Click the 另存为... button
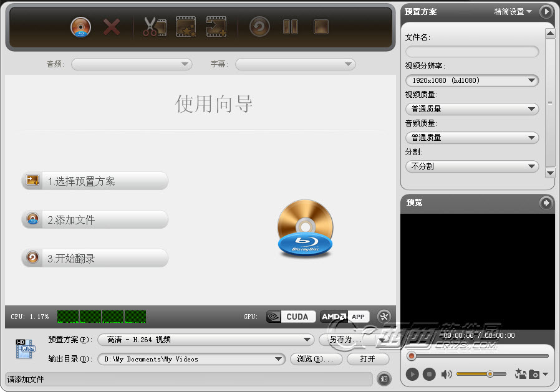The image size is (560, 392). pos(347,340)
